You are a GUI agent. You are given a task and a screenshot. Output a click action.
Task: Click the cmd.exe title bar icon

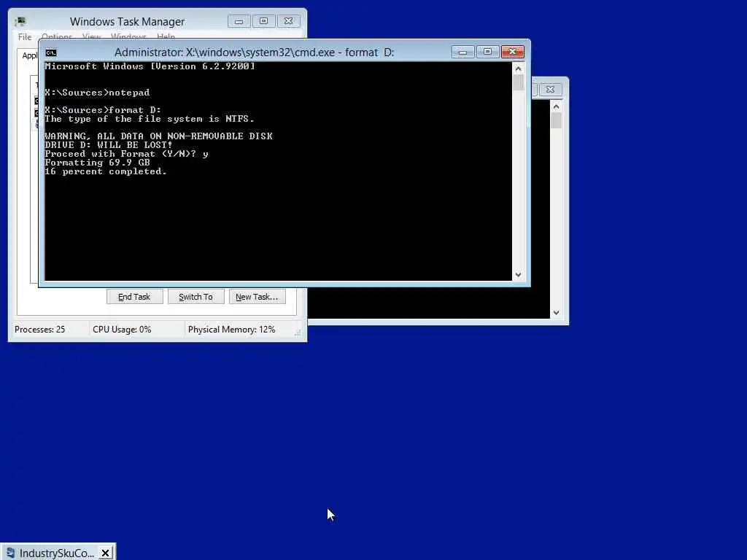(x=51, y=52)
